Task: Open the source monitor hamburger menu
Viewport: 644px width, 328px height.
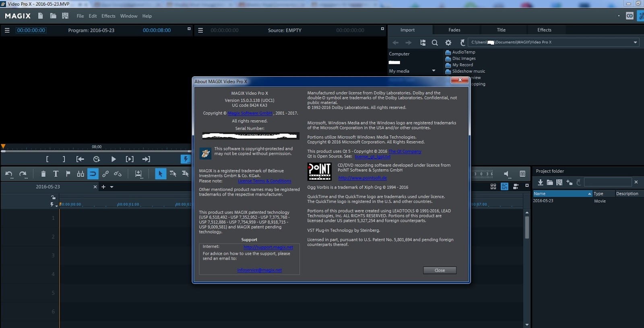Action: point(200,30)
